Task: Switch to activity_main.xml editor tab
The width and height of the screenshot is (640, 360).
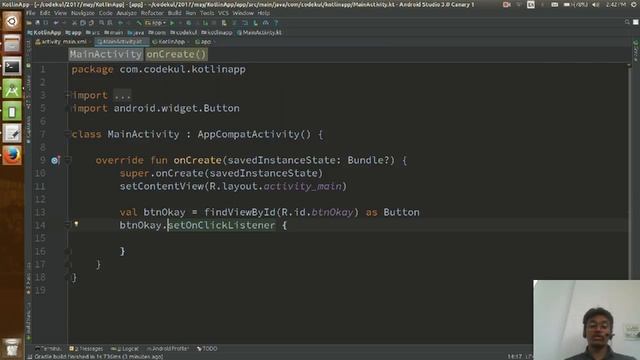Action: coord(61,42)
